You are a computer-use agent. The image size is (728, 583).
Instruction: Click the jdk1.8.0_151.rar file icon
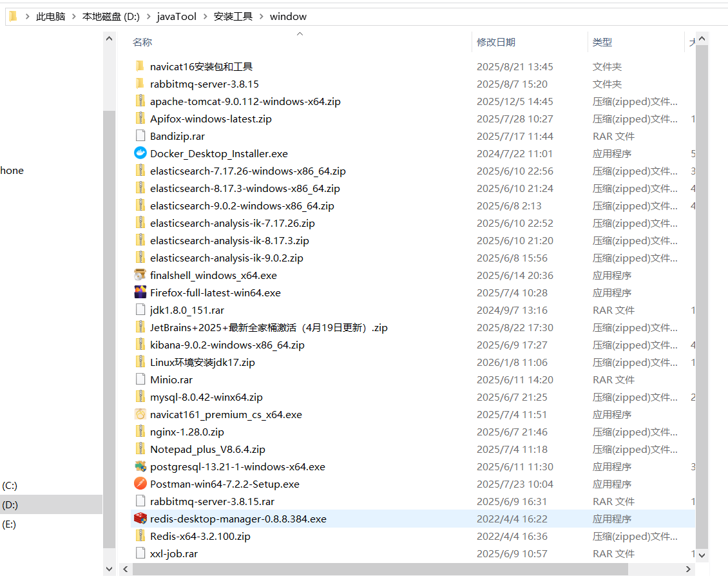click(140, 310)
